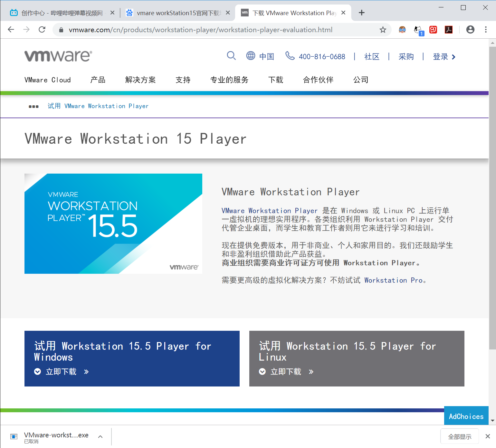The height and width of the screenshot is (448, 496).
Task: Click the Linux download circle-arrow icon
Action: [262, 372]
